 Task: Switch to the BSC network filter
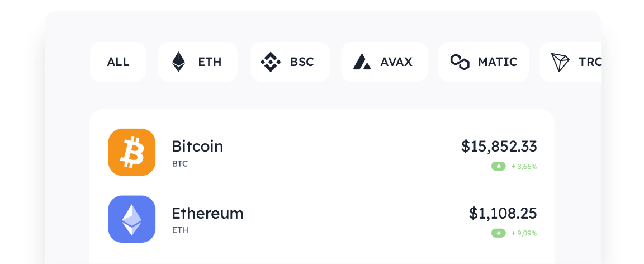pos(301,62)
